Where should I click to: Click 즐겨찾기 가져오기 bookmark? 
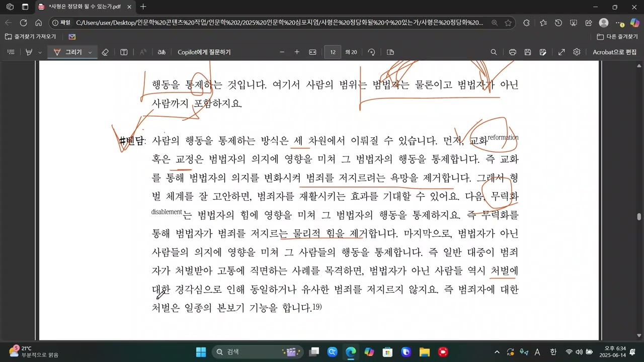click(30, 37)
